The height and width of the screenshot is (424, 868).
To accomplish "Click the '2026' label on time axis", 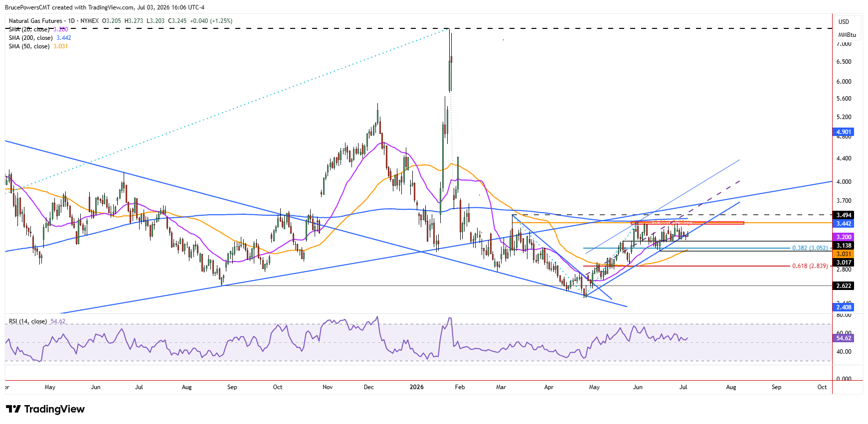I will click(x=416, y=387).
